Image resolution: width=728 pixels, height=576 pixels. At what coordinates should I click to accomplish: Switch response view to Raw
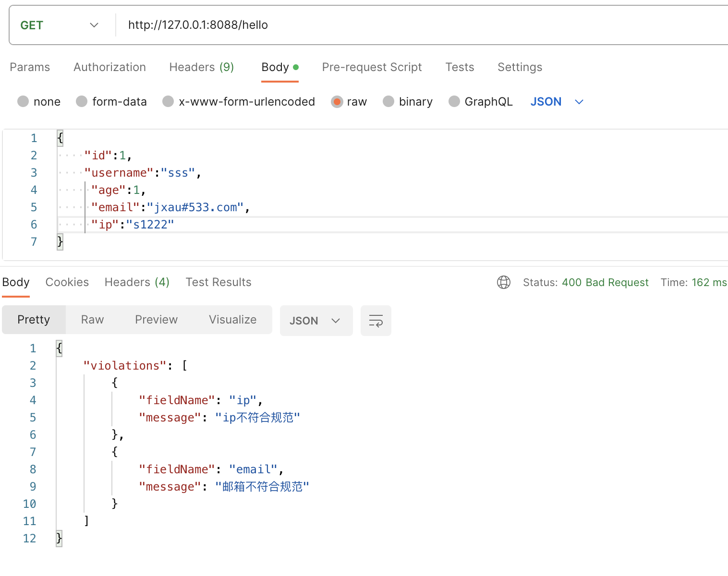(x=92, y=320)
